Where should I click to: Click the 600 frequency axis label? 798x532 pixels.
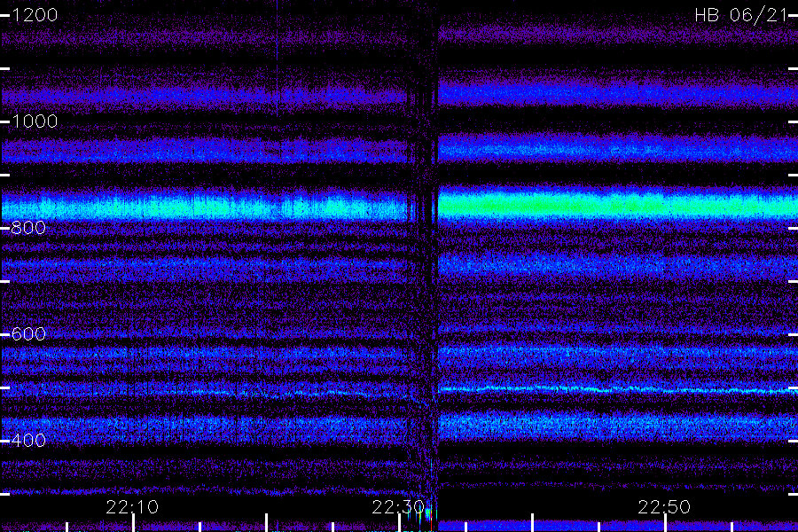[x=28, y=334]
